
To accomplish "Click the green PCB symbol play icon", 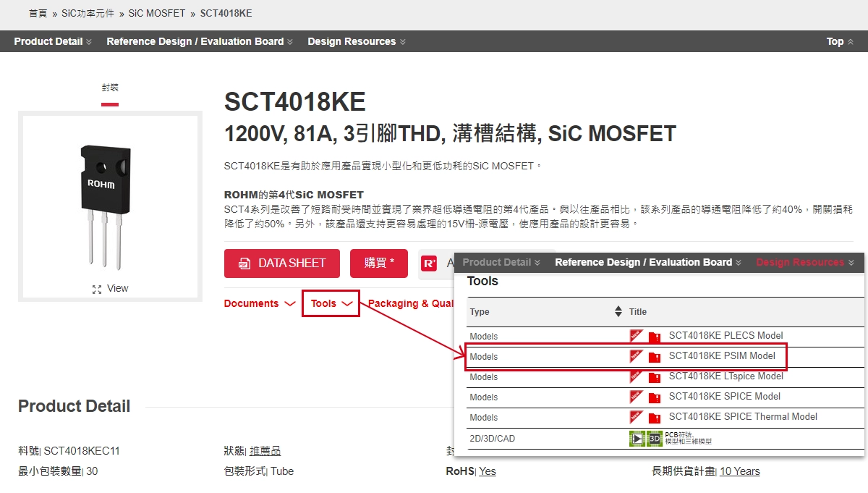I will (637, 438).
